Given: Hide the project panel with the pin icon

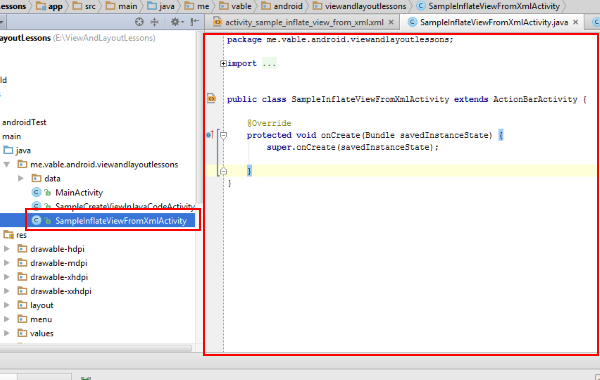Looking at the screenshot, I should pyautogui.click(x=195, y=22).
